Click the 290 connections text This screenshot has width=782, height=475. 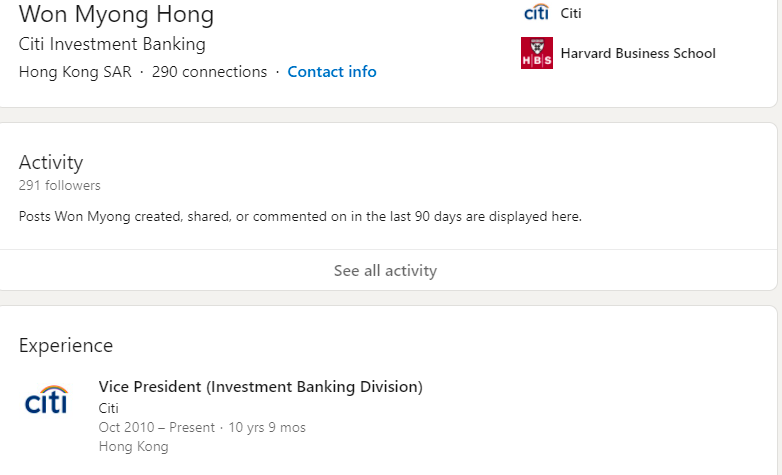point(209,72)
